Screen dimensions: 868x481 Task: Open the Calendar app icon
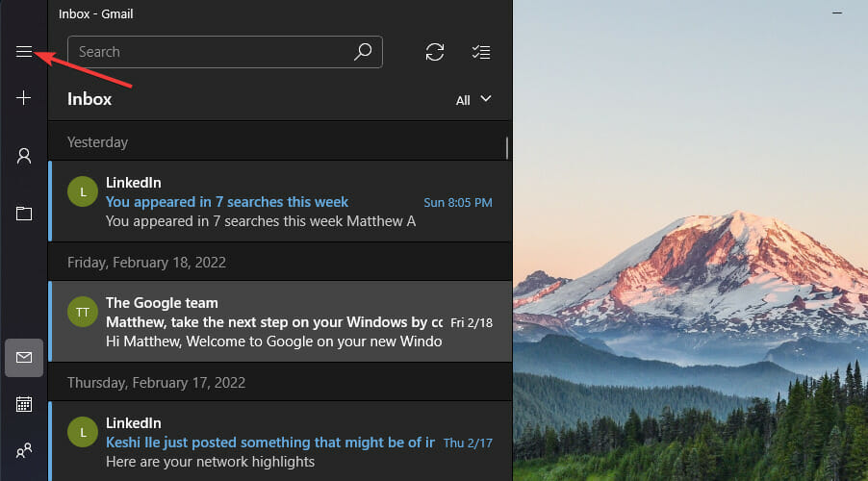(x=24, y=404)
